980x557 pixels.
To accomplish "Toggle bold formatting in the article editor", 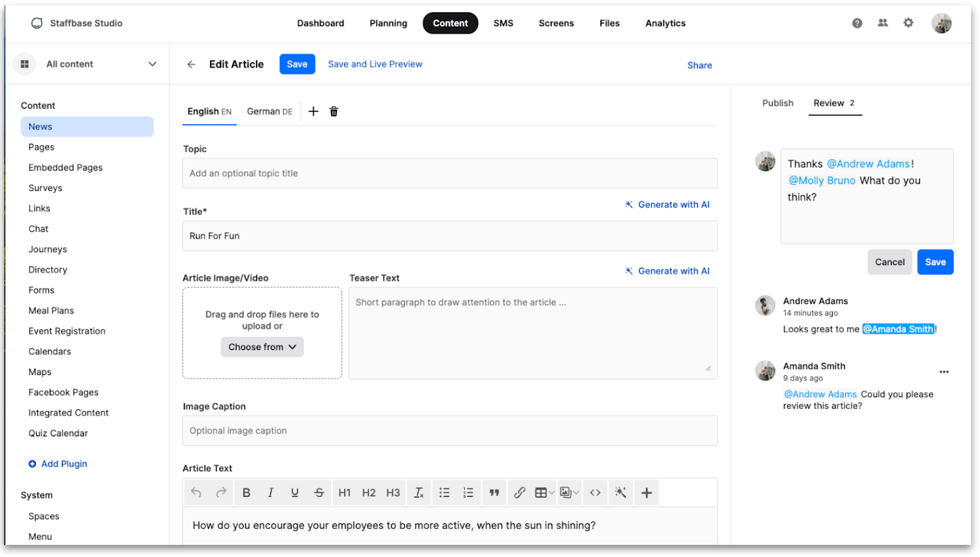I will point(246,492).
